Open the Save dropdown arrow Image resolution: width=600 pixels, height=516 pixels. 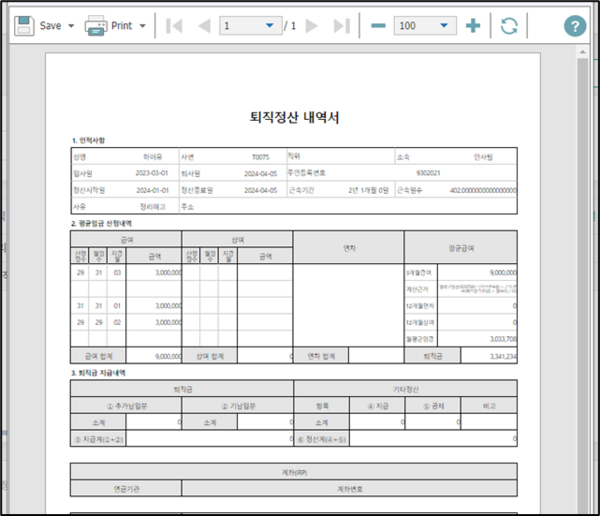71,26
